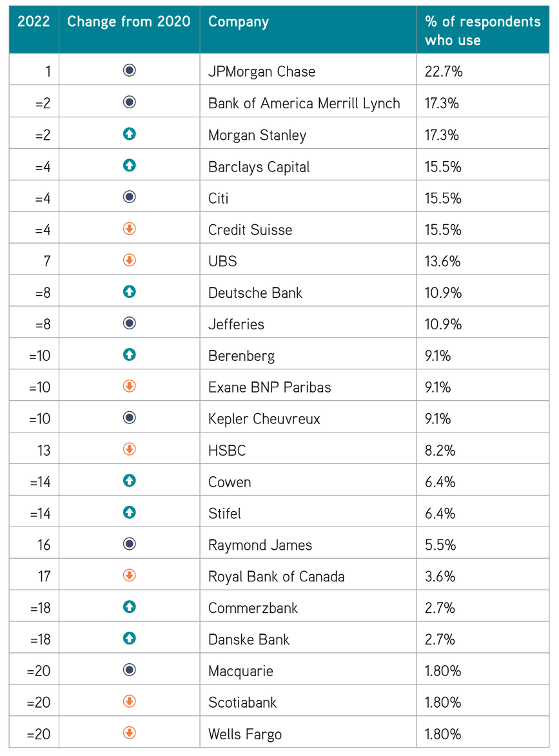Click the up arrow icon for Stifel

pyautogui.click(x=129, y=512)
